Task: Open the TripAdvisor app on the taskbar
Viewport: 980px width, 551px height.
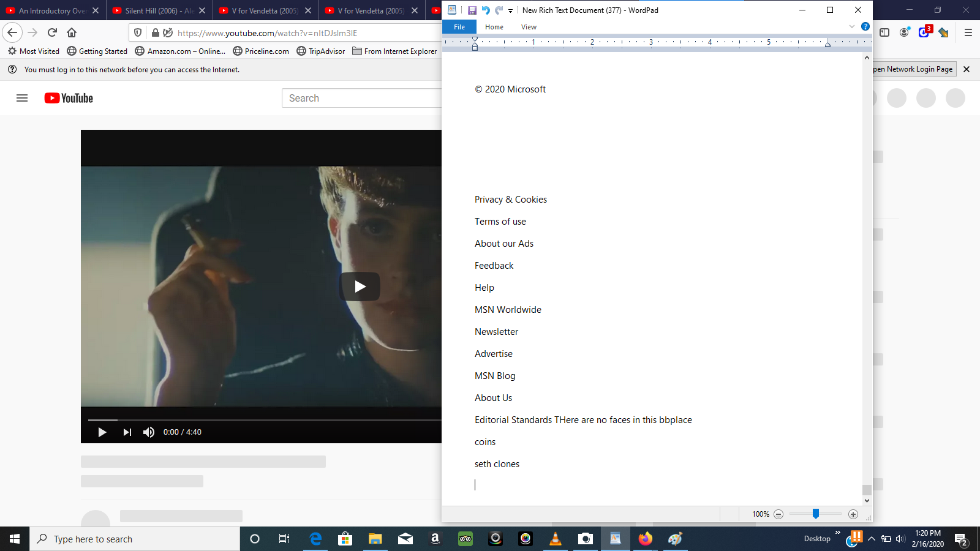Action: point(466,539)
